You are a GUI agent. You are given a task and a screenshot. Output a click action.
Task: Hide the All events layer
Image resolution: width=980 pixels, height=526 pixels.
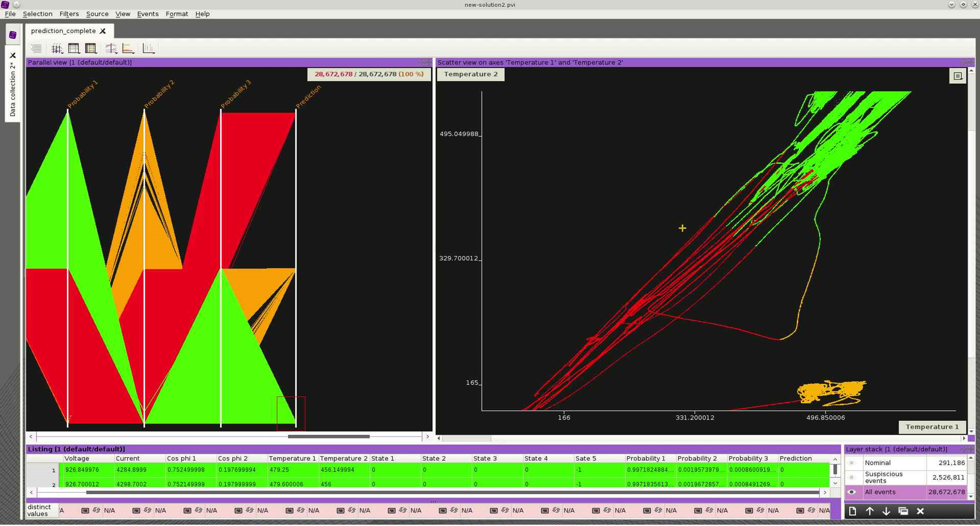852,492
